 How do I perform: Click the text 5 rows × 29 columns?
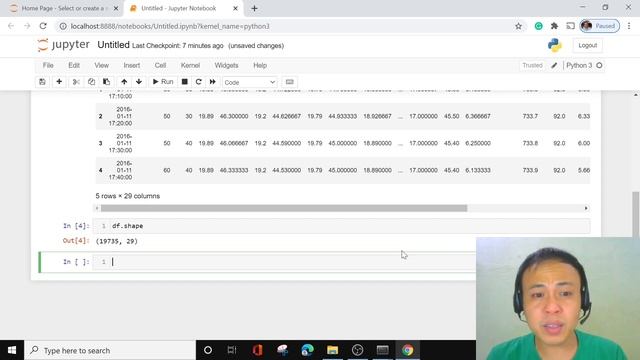point(127,196)
